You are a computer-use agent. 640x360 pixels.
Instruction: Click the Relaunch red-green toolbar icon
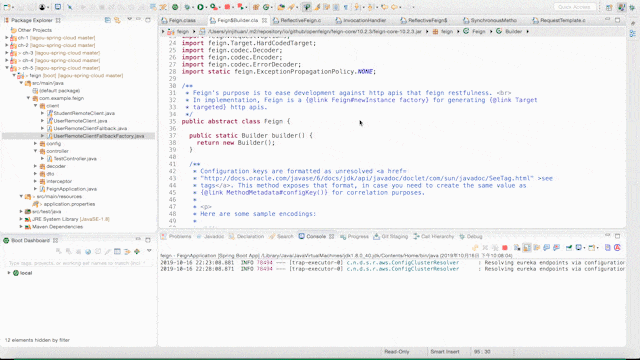241,7
